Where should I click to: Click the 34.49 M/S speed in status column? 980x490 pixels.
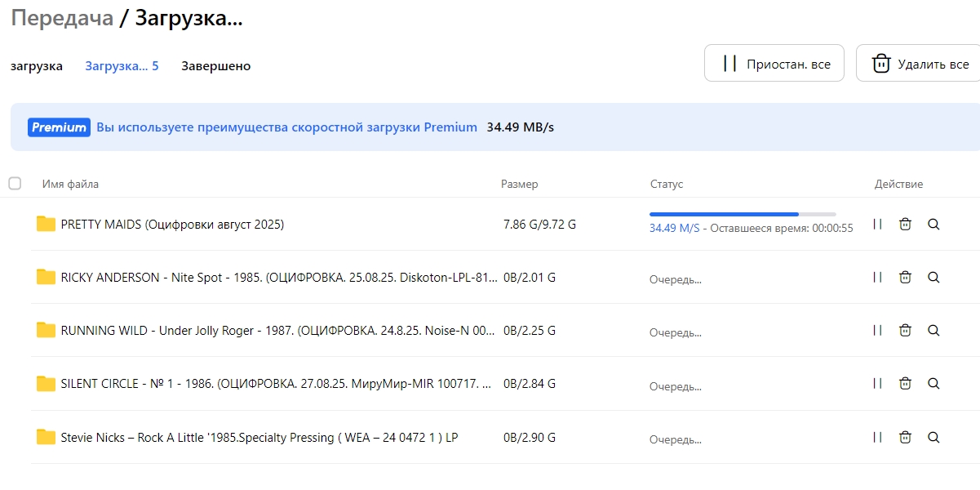[x=675, y=229]
